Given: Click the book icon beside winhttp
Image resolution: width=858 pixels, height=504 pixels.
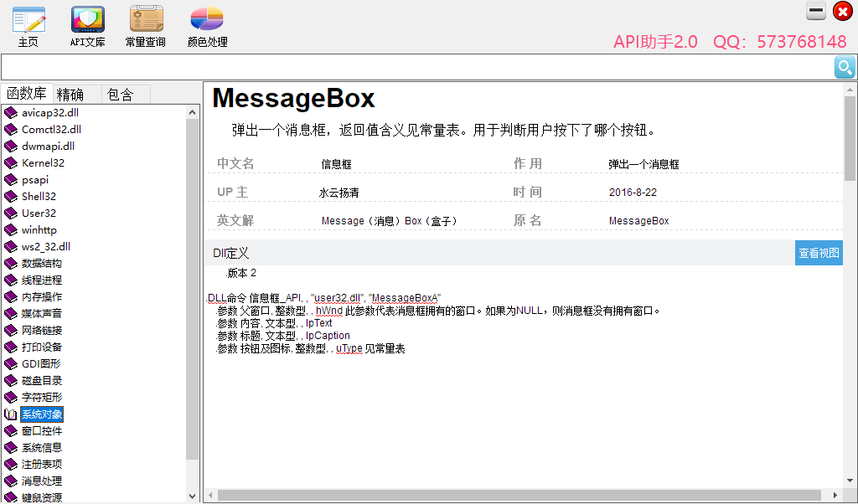Looking at the screenshot, I should click(x=11, y=230).
